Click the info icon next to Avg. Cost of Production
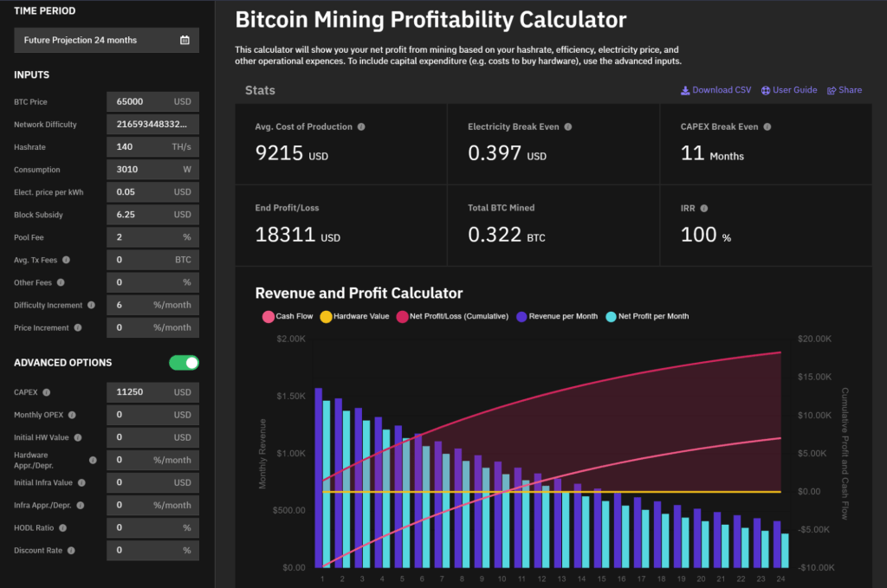 pos(361,126)
